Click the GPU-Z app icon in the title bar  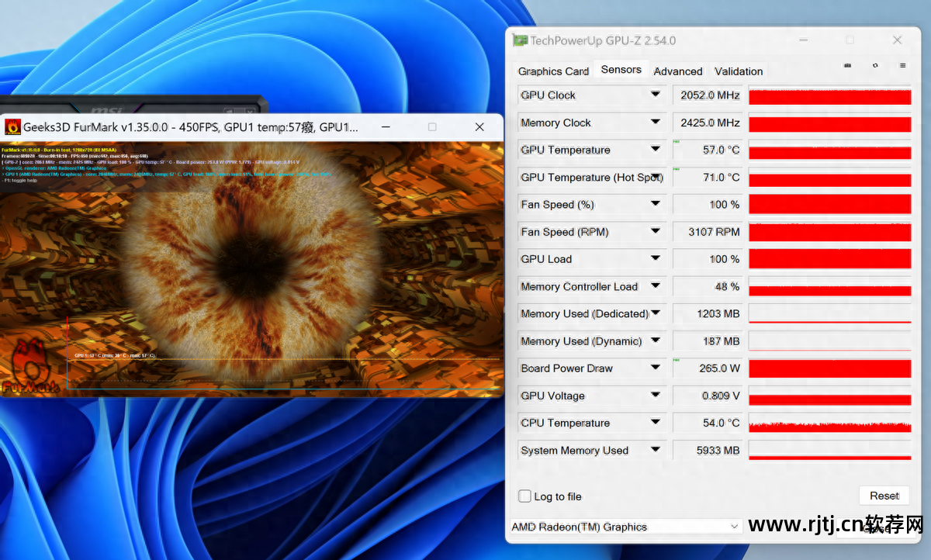pos(521,40)
